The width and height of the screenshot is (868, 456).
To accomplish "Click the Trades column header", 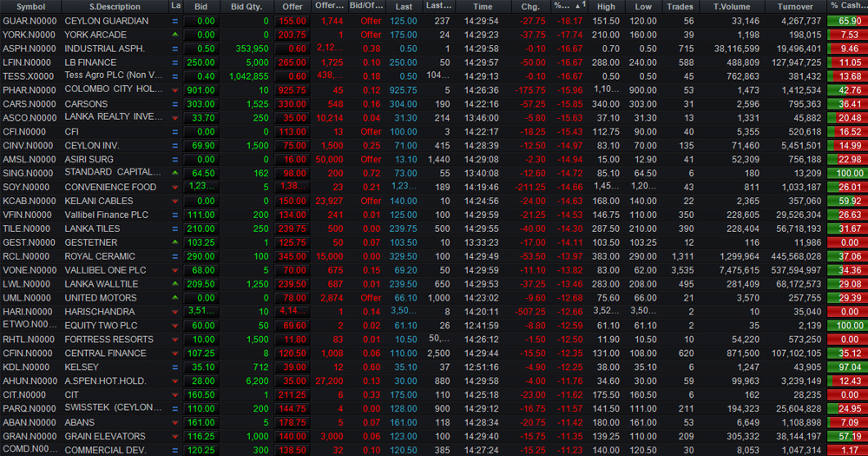I will (x=680, y=7).
